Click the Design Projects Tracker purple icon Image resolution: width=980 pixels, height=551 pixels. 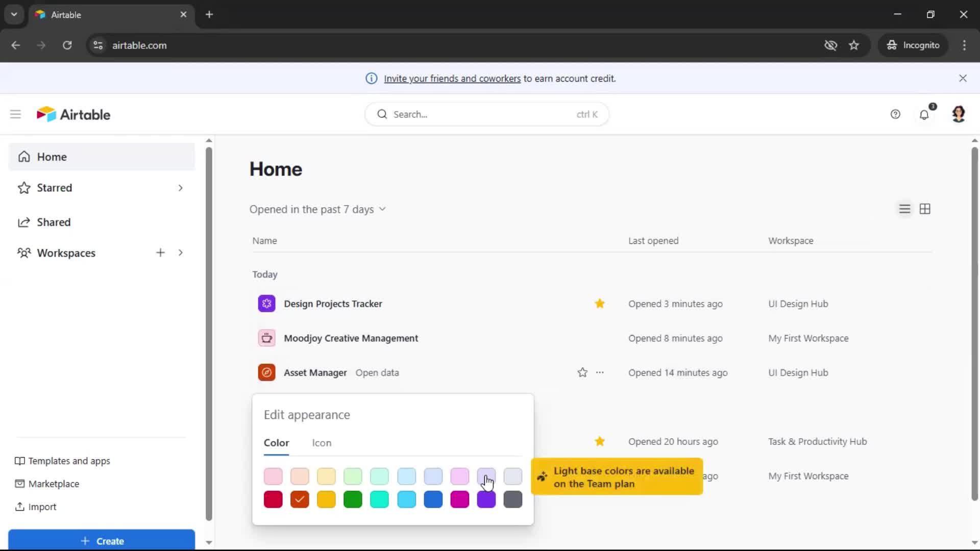click(x=266, y=304)
